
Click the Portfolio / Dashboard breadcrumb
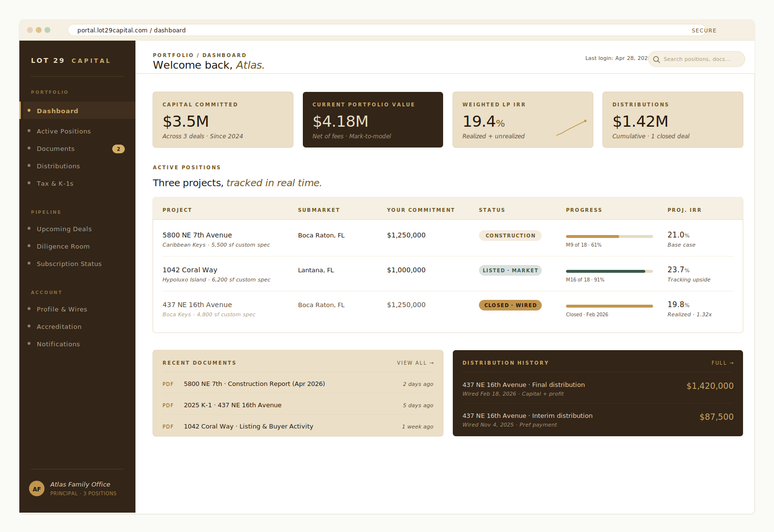[x=200, y=55]
